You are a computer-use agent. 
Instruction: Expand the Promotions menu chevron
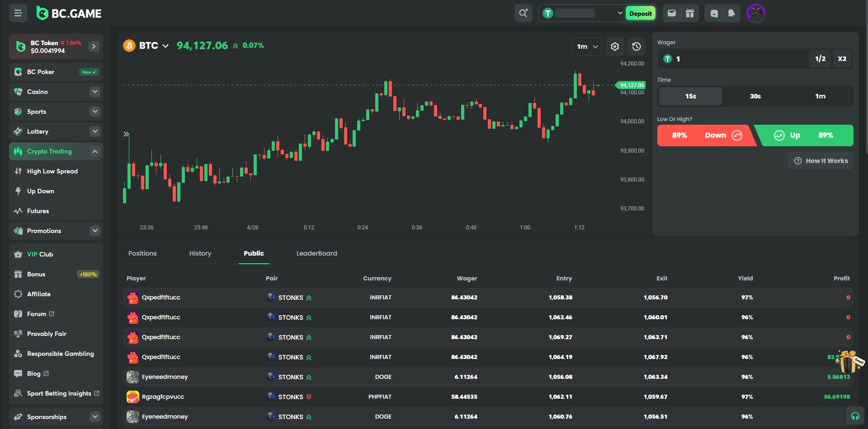[x=95, y=231]
